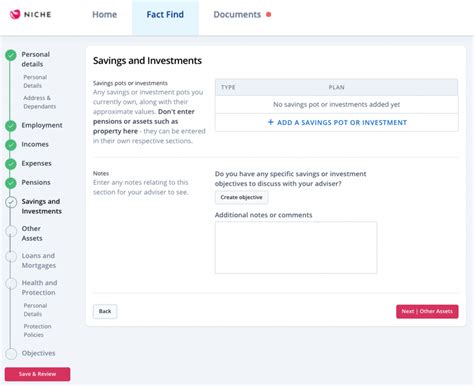This screenshot has width=474, height=386.
Task: Switch to the Documents tab
Action: 237,15
